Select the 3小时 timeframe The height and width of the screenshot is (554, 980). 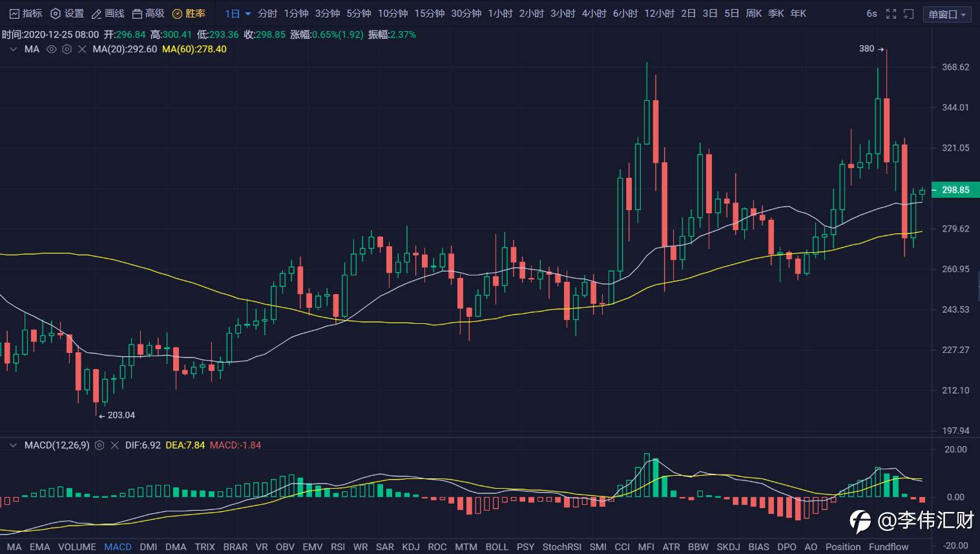(x=563, y=14)
